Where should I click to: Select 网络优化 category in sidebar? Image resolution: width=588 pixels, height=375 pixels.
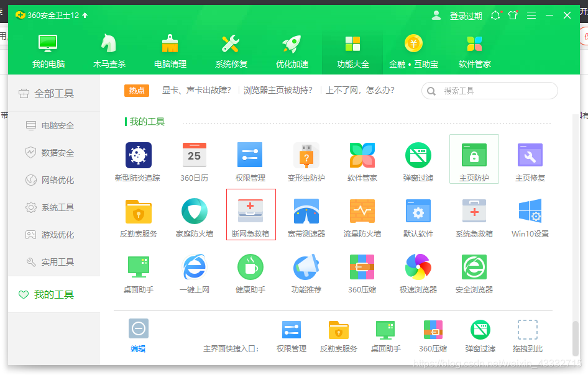[54, 180]
